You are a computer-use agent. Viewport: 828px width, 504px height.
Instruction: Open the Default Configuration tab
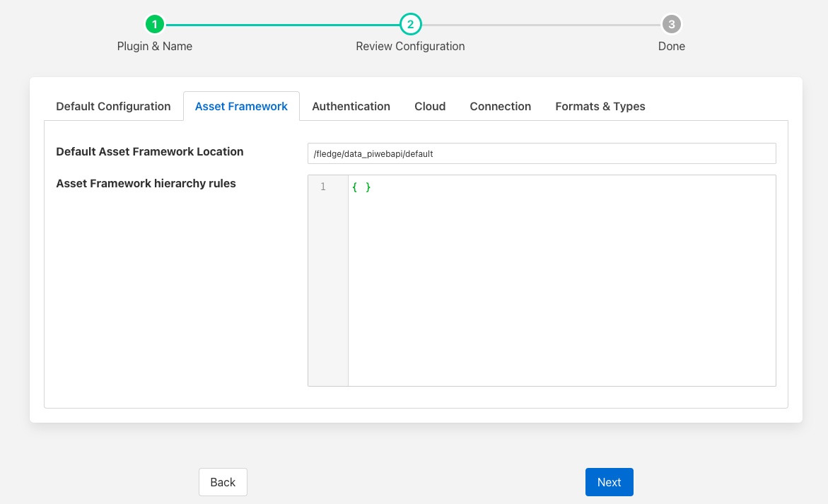click(113, 106)
